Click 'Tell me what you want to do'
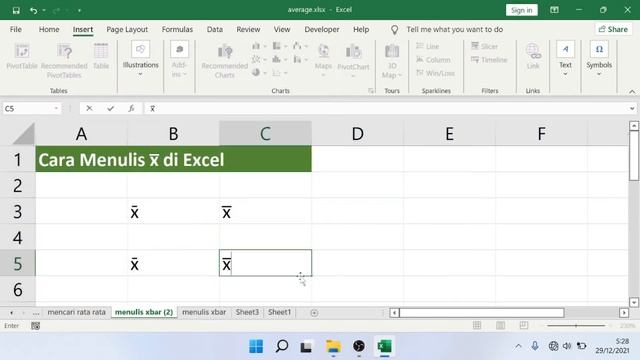Viewport: 640px width, 360px height. (x=454, y=29)
